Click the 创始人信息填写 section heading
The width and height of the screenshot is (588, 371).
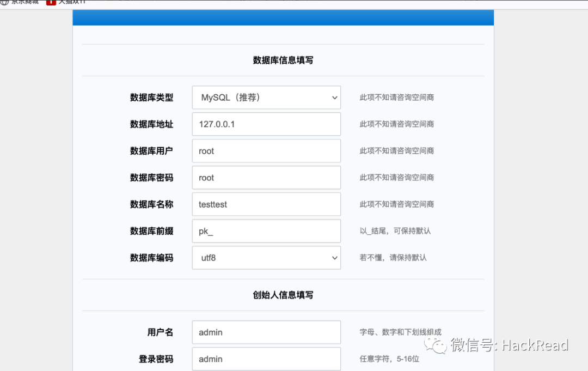283,295
